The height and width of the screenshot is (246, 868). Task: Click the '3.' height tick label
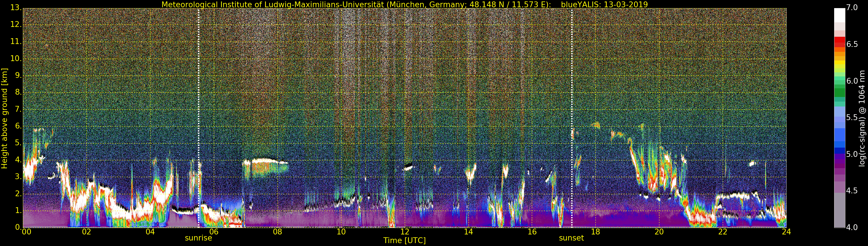click(18, 177)
